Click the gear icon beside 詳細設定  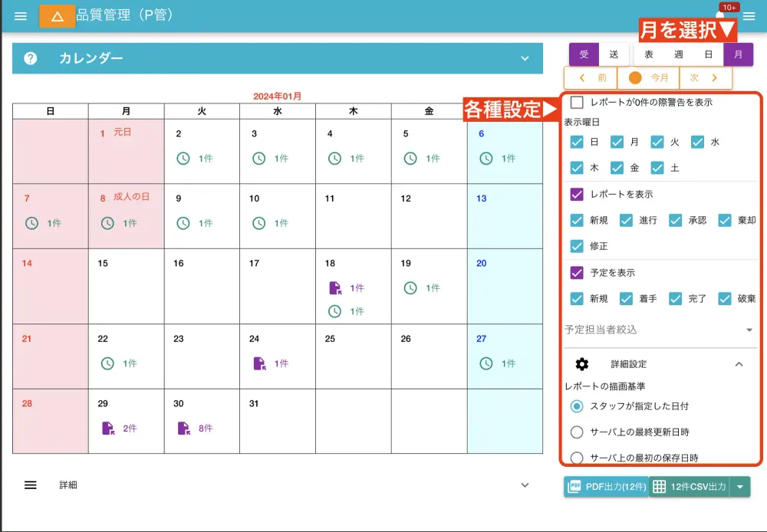[x=582, y=364]
